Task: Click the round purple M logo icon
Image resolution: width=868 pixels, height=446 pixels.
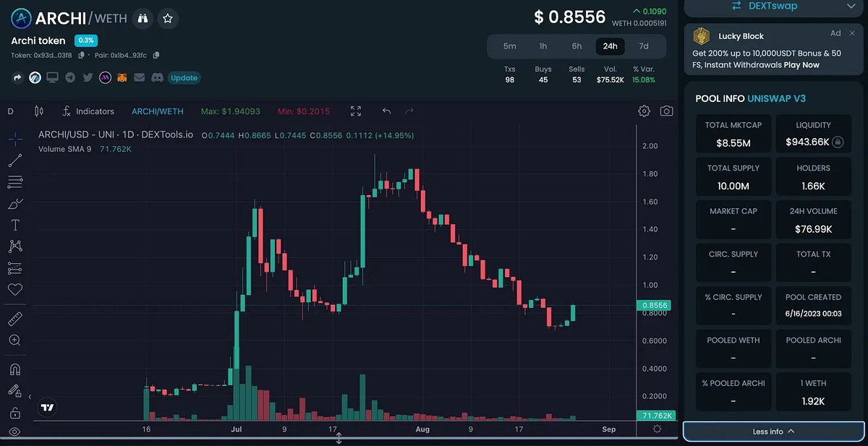Action: click(x=105, y=77)
